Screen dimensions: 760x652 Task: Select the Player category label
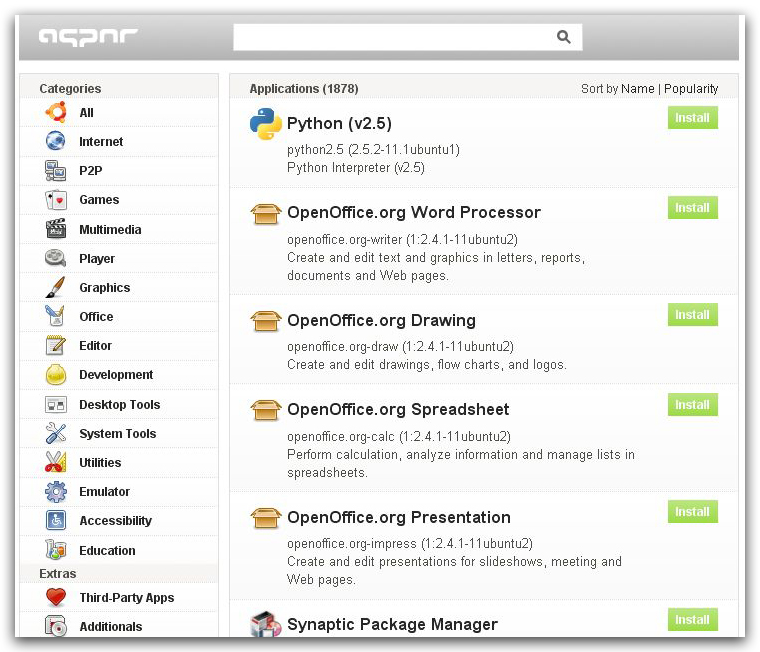(97, 259)
